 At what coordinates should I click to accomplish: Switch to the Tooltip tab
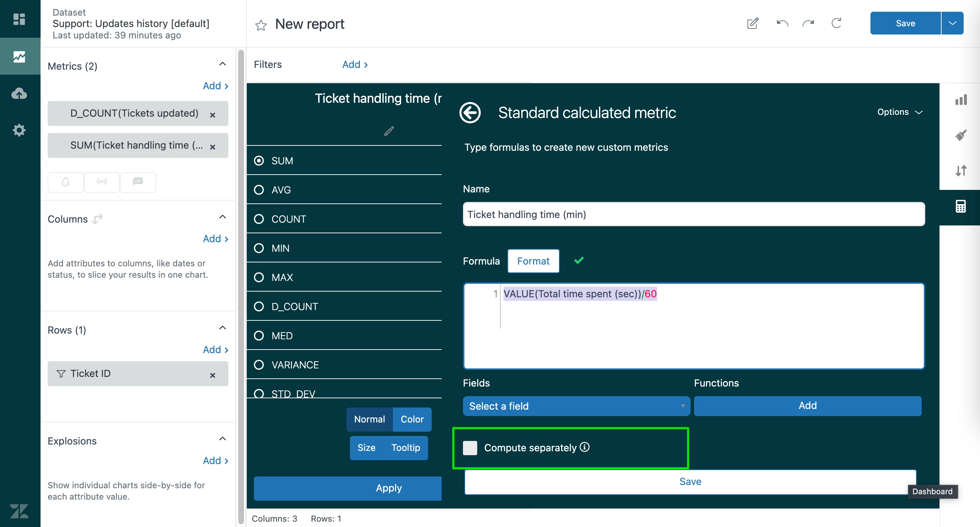[x=405, y=448]
